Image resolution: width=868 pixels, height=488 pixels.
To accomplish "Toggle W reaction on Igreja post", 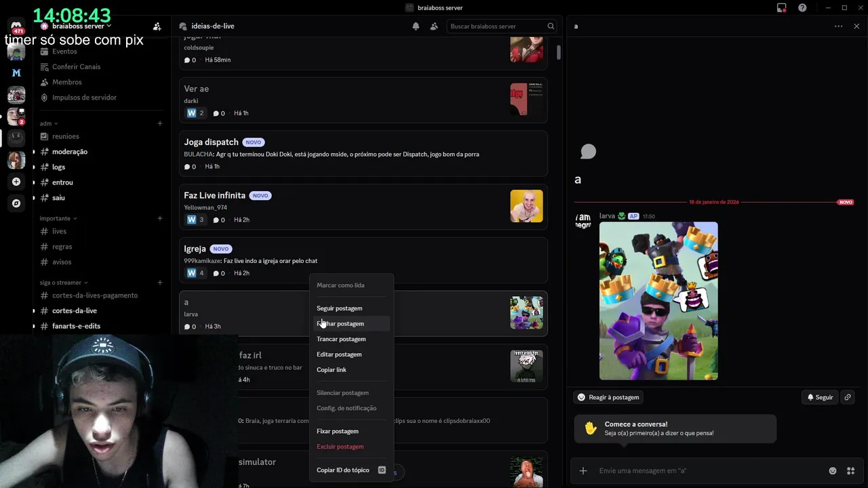I will 195,273.
